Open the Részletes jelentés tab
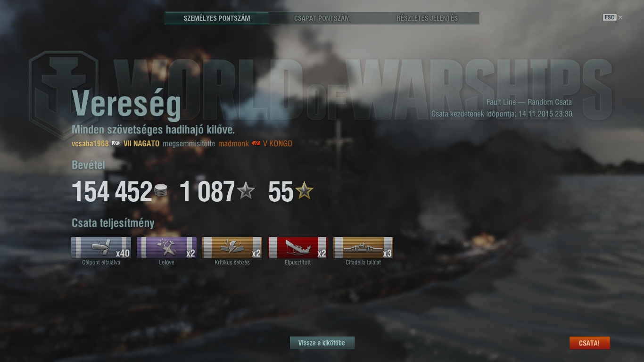644x362 pixels. tap(427, 18)
